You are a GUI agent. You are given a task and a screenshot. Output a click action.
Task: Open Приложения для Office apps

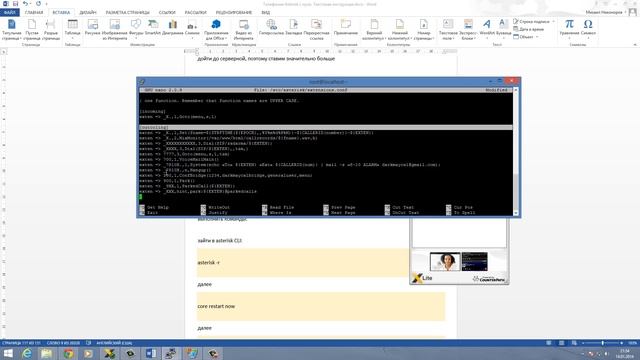(x=216, y=29)
